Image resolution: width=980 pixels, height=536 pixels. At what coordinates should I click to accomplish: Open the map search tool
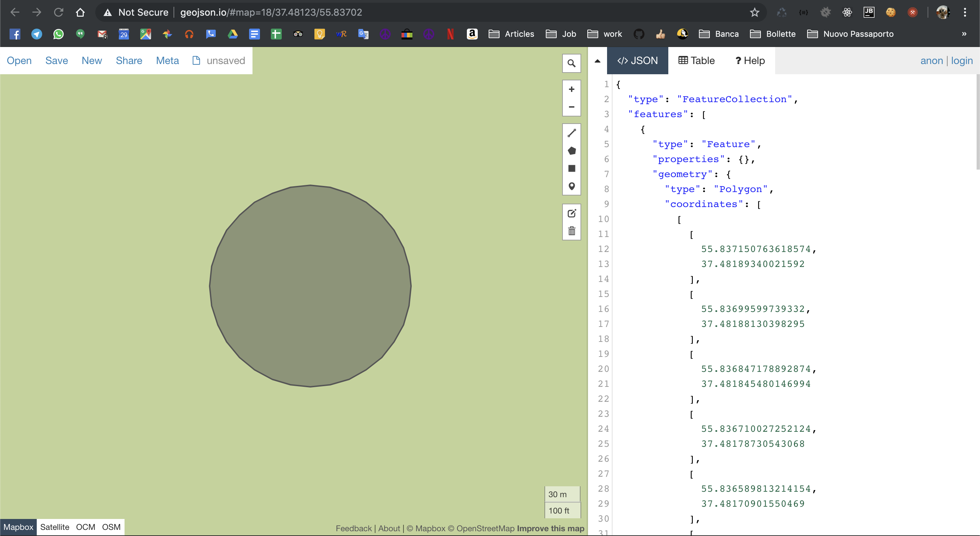point(571,63)
